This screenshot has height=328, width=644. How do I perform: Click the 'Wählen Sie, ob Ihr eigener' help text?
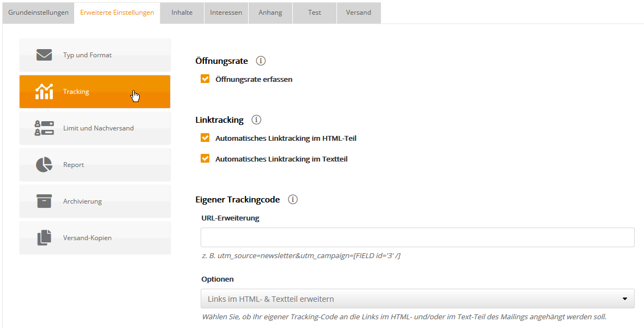coord(404,317)
